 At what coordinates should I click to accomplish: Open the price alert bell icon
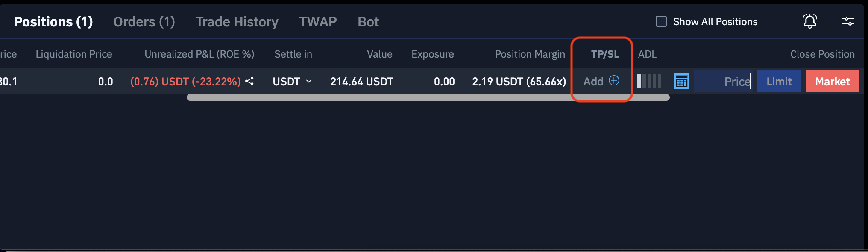click(809, 21)
